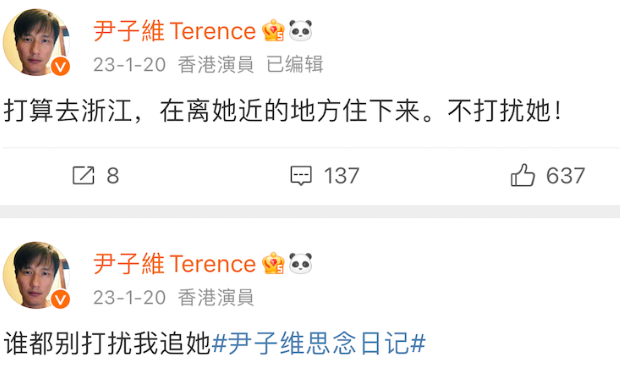
Task: Open 尹子維 Terence username in second post
Action: pyautogui.click(x=175, y=264)
